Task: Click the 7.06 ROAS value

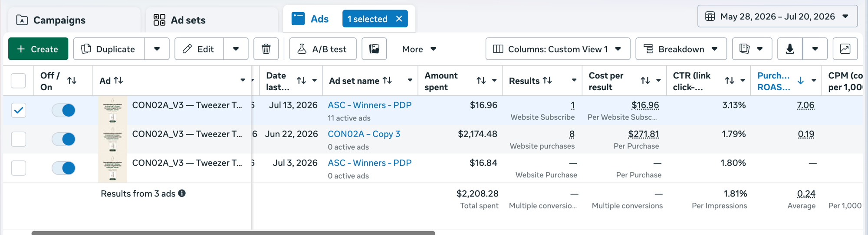Action: [x=806, y=105]
